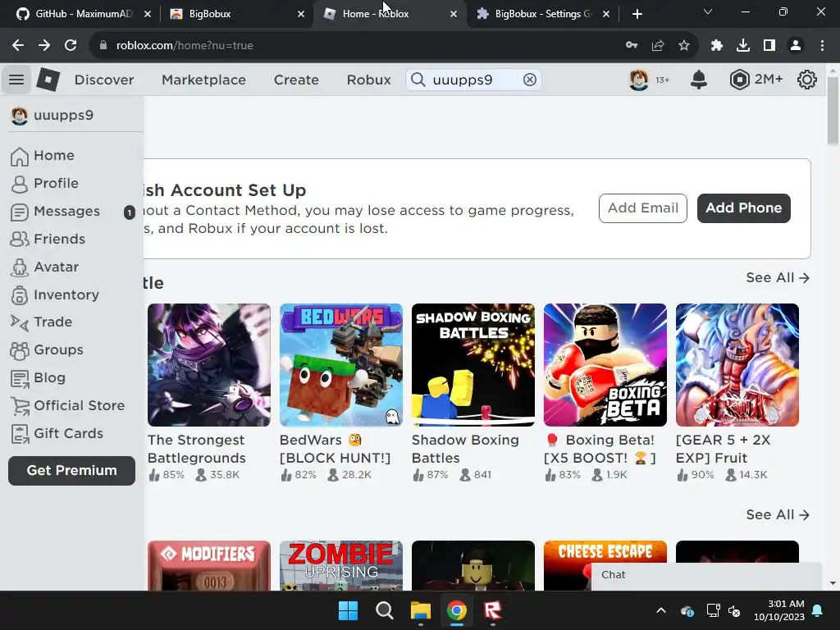
Task: Open Windows Start menu
Action: point(348,610)
